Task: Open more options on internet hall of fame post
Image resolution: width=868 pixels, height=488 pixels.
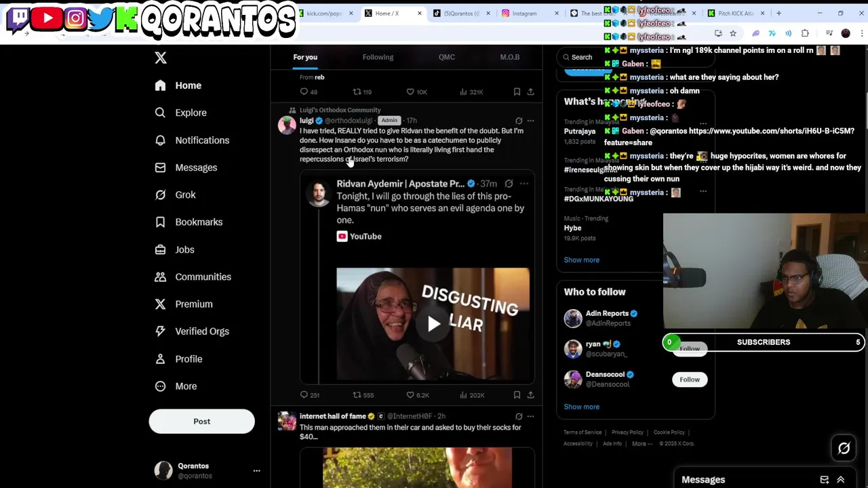Action: pyautogui.click(x=531, y=416)
